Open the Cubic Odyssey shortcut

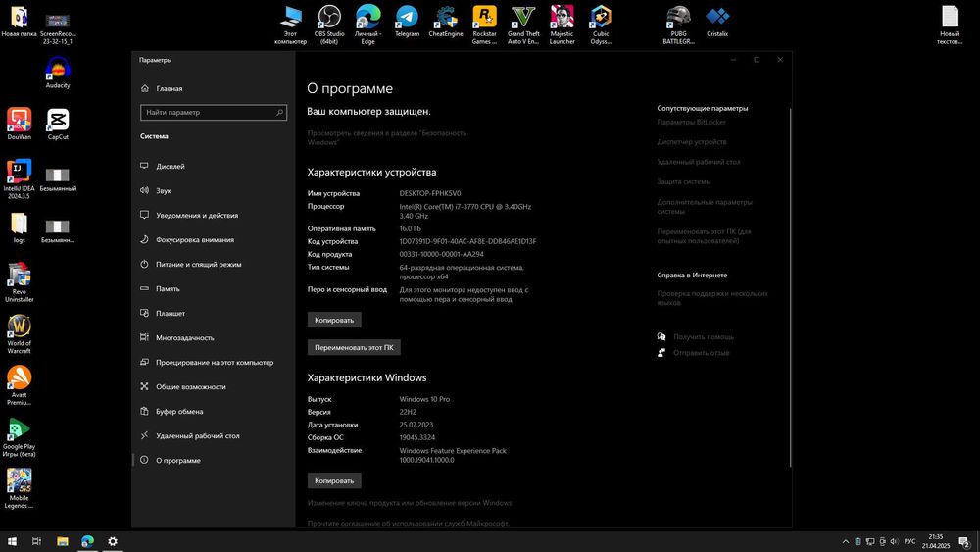601,25
